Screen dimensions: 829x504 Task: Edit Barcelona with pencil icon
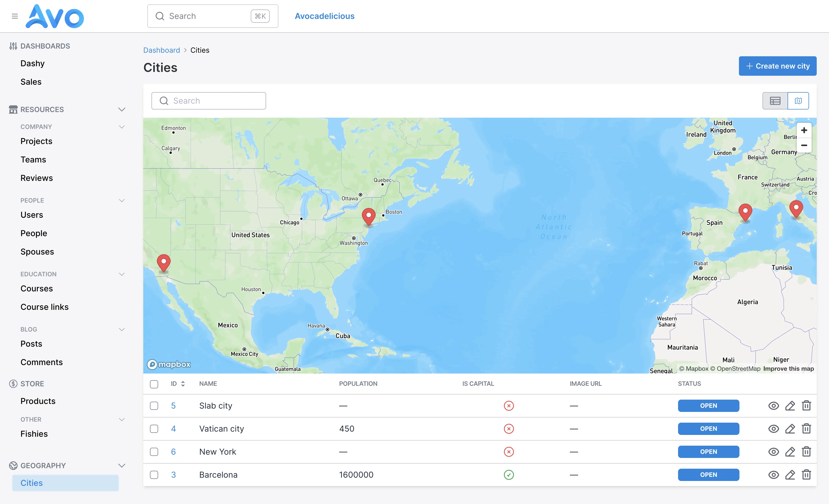[x=790, y=475]
